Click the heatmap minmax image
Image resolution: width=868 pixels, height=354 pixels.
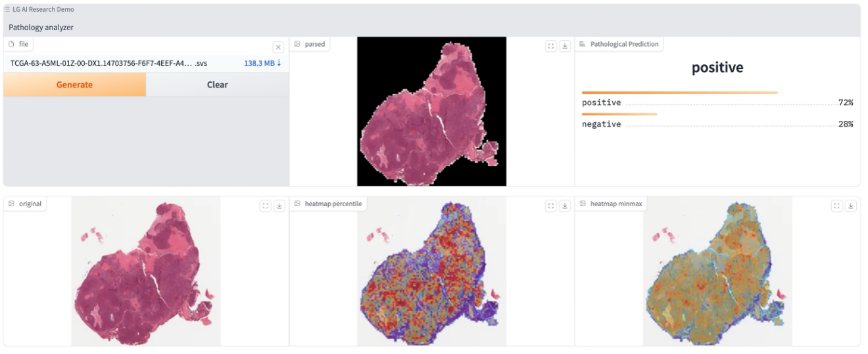click(717, 271)
